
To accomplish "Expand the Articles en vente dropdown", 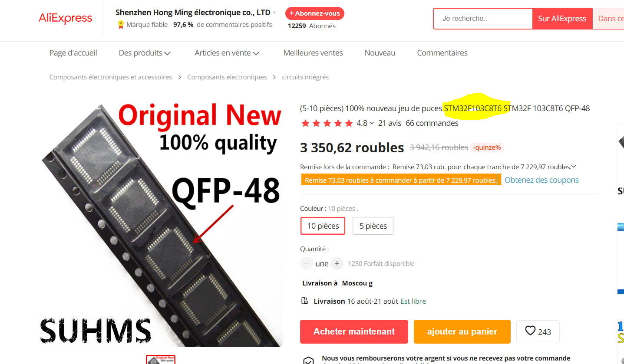I will point(227,53).
